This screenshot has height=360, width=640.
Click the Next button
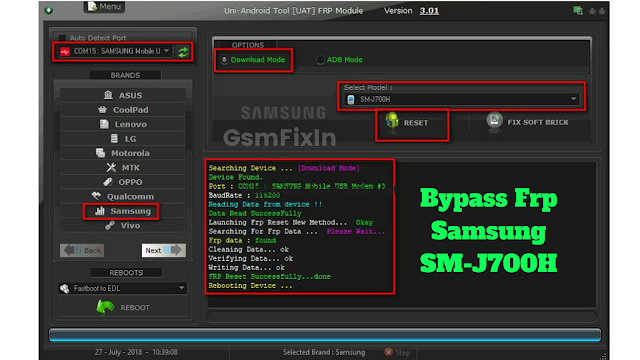(x=164, y=250)
